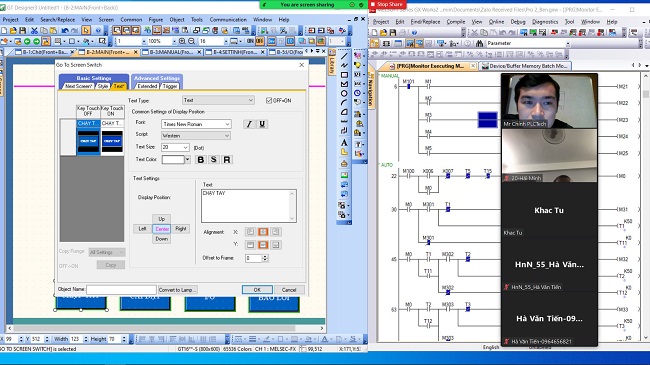The image size is (650, 365).
Task: Select the Line drawing tool
Action: tap(344, 56)
